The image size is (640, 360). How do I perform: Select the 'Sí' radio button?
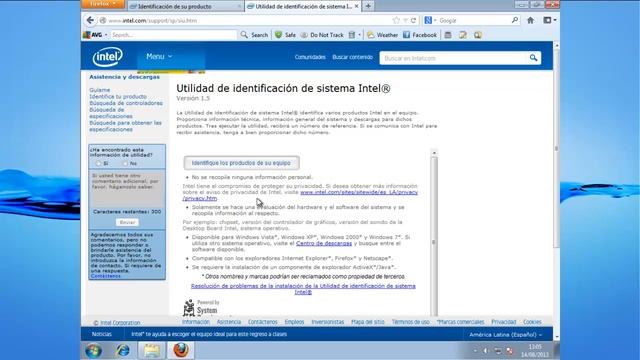(x=98, y=163)
